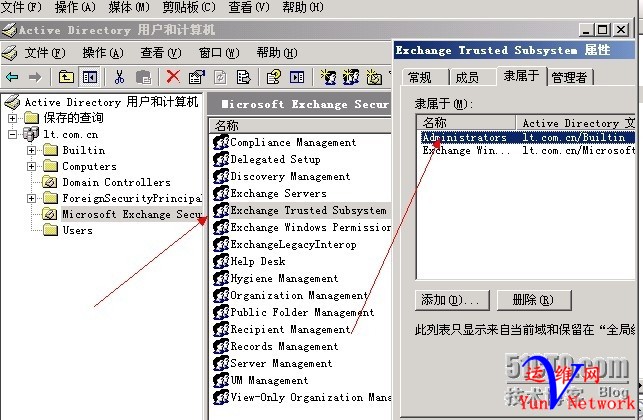Toggle the show/hide console tree icon
Screen dimensions: 643x420
click(90, 77)
